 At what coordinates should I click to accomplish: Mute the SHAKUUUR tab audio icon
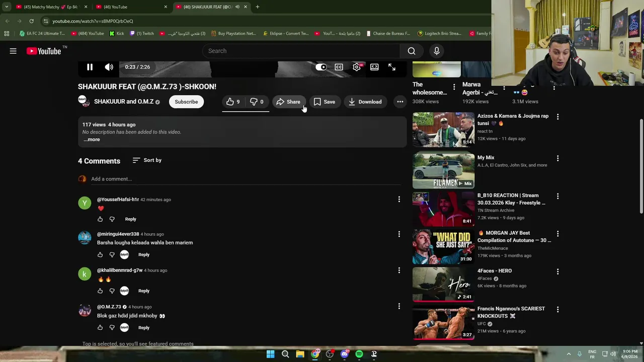[x=237, y=7]
